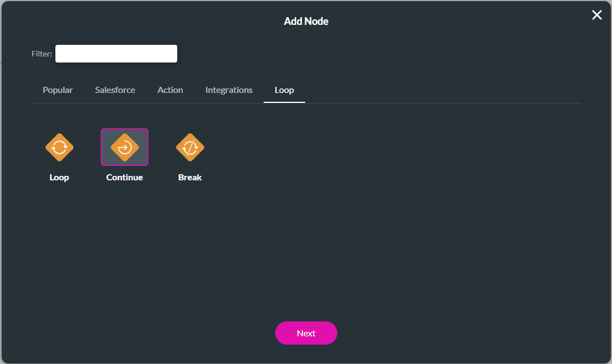612x364 pixels.
Task: Click the Loop label under its icon
Action: (x=59, y=177)
